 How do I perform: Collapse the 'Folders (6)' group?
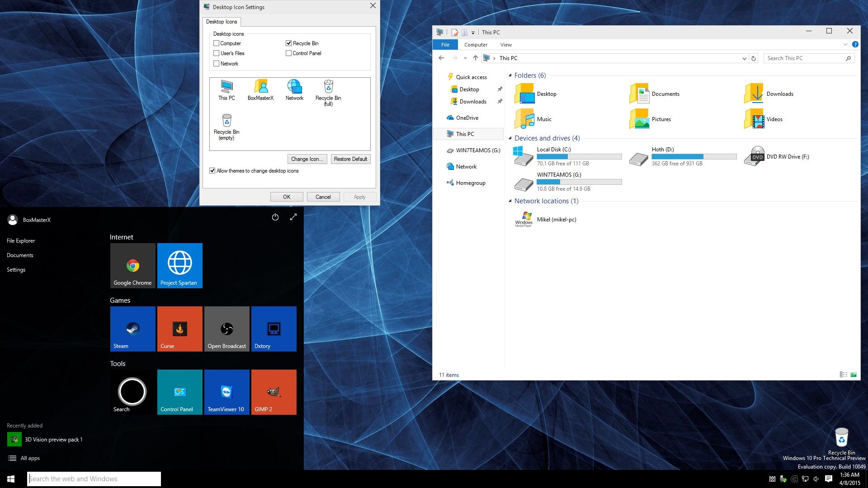510,75
